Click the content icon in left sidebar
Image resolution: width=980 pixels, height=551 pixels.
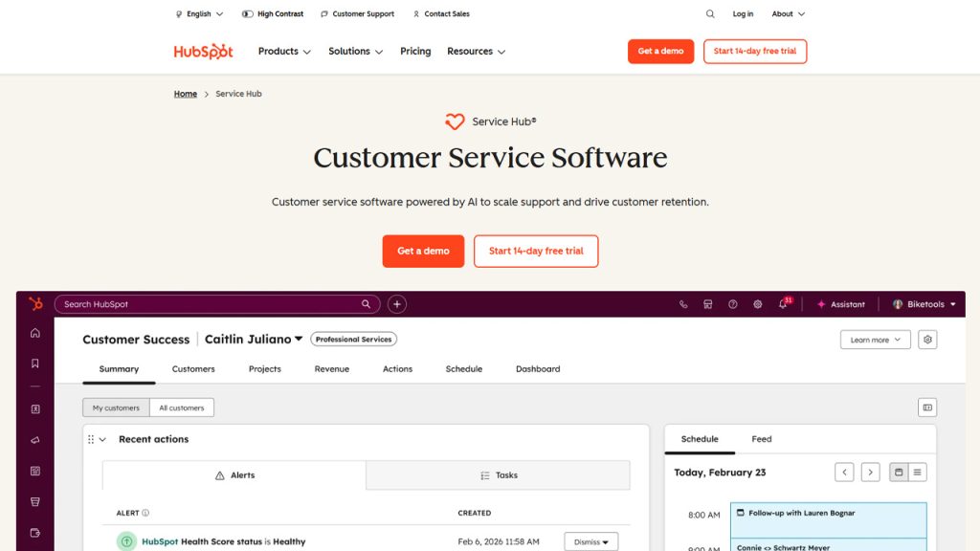click(x=35, y=471)
